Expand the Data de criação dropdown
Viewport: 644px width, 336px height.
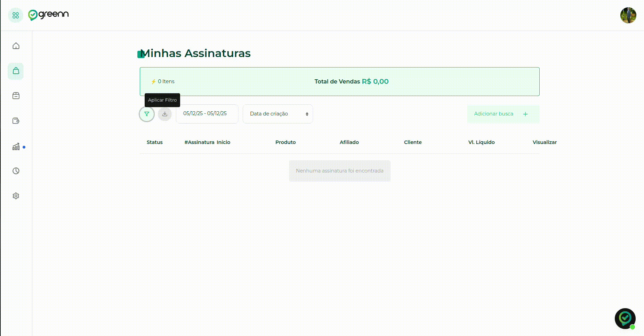tap(278, 114)
